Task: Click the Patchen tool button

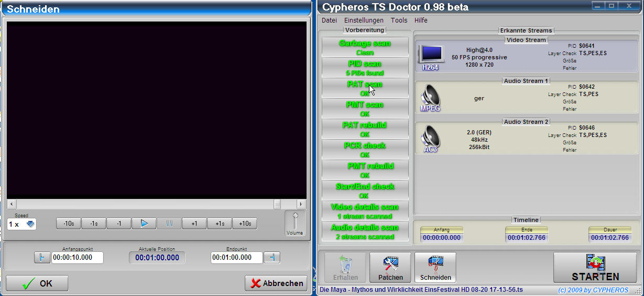Action: click(390, 268)
